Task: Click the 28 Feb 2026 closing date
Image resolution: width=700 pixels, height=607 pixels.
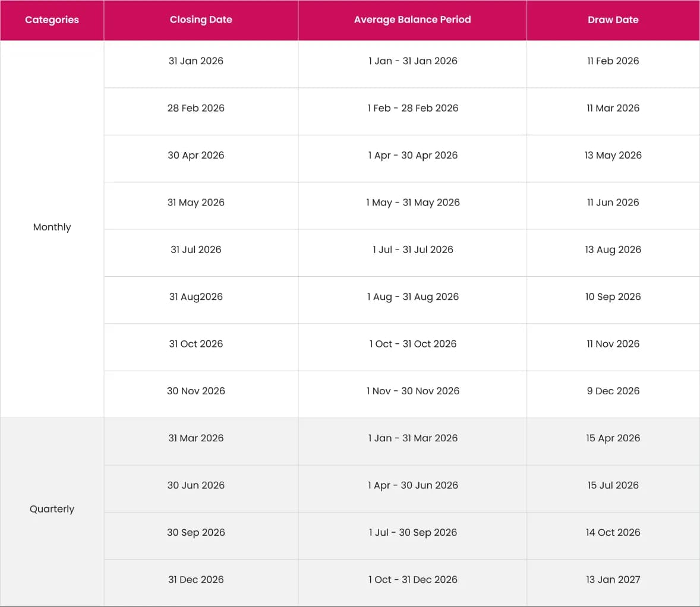Action: click(x=196, y=108)
